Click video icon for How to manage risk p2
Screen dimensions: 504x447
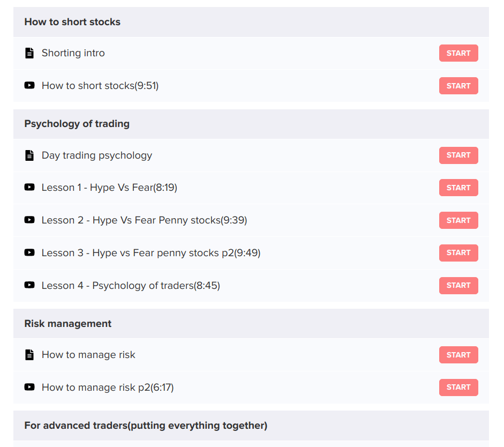tap(29, 387)
